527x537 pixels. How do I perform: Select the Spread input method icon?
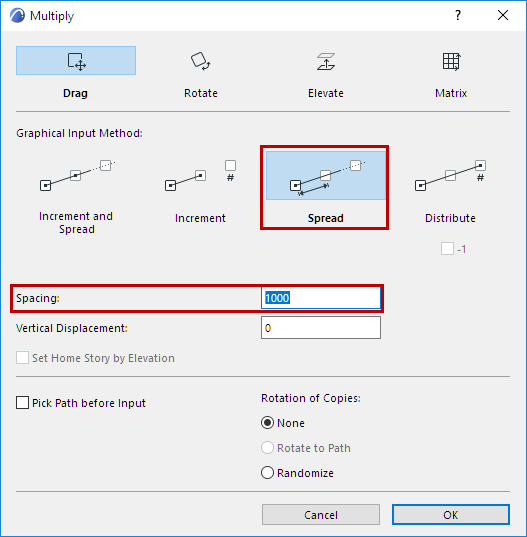point(326,175)
